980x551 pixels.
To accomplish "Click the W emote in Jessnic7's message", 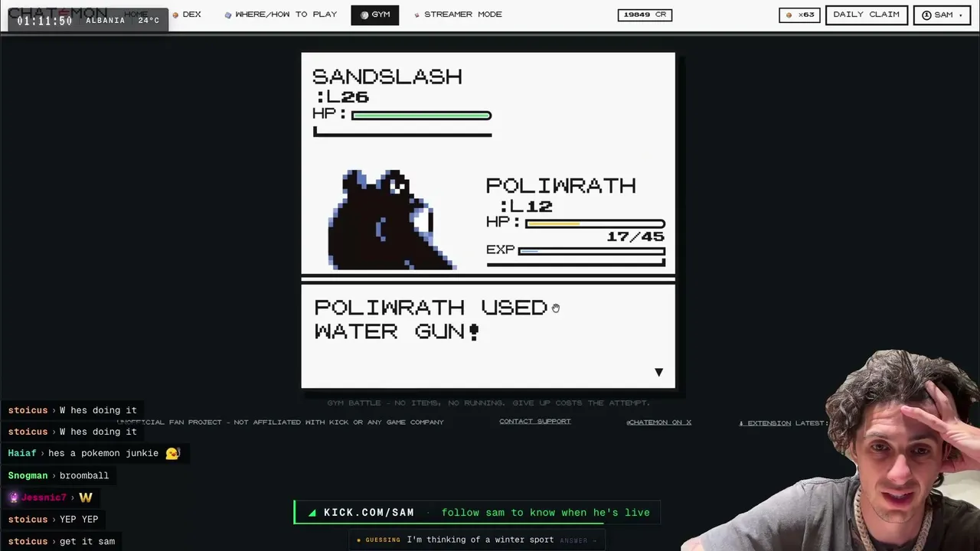I will pos(86,497).
